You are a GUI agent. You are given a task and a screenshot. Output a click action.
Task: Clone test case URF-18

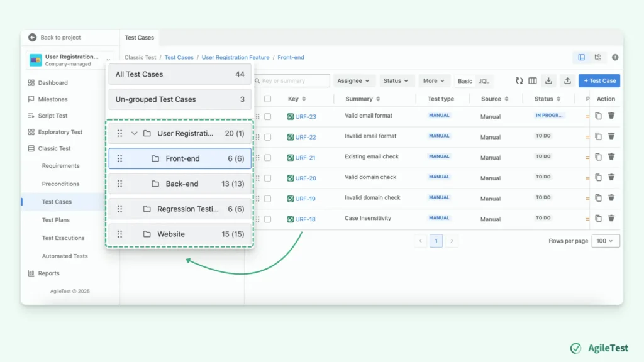tap(599, 219)
